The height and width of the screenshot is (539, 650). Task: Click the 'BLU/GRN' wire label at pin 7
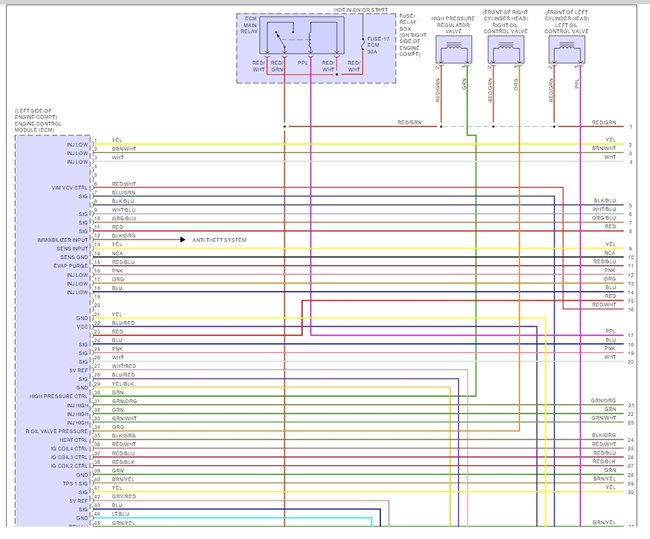click(123, 192)
